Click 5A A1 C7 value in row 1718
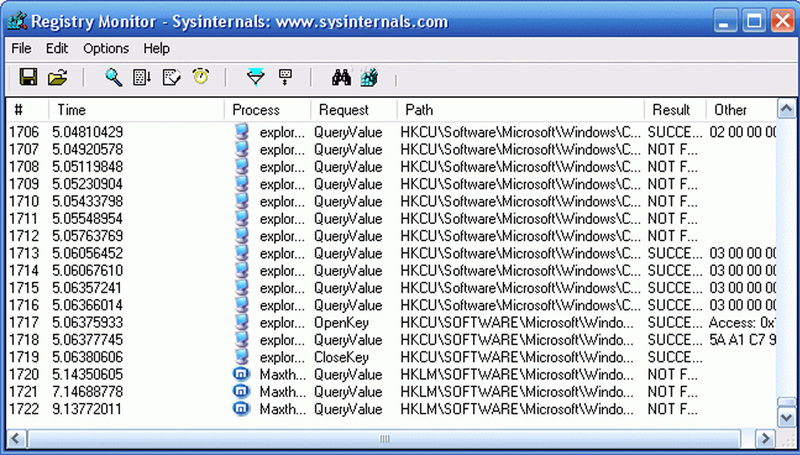The width and height of the screenshot is (800, 455). 742,340
